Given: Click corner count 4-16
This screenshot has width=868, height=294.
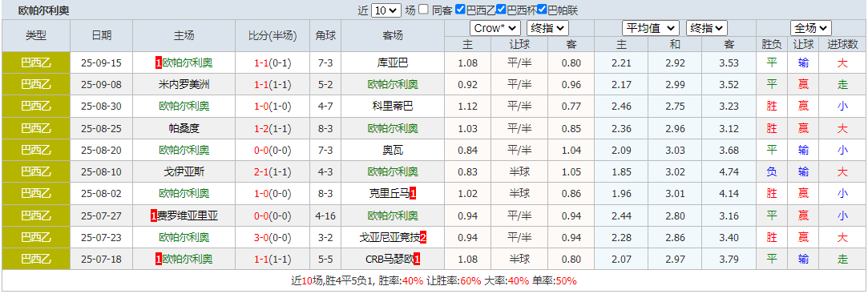Looking at the screenshot, I should tap(325, 215).
